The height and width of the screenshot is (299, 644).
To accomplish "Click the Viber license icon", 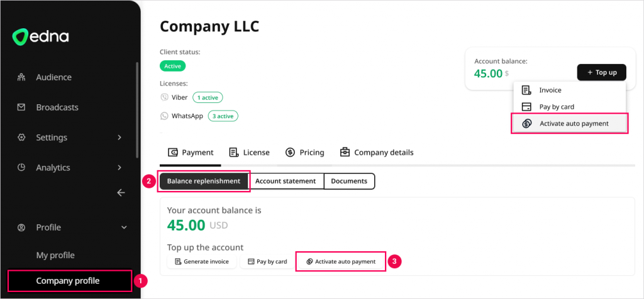I will tap(165, 97).
